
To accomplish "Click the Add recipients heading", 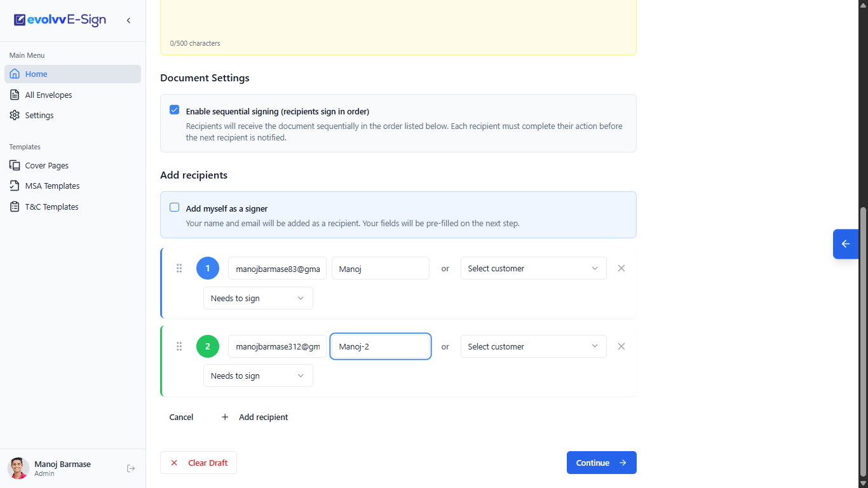I will (x=194, y=175).
